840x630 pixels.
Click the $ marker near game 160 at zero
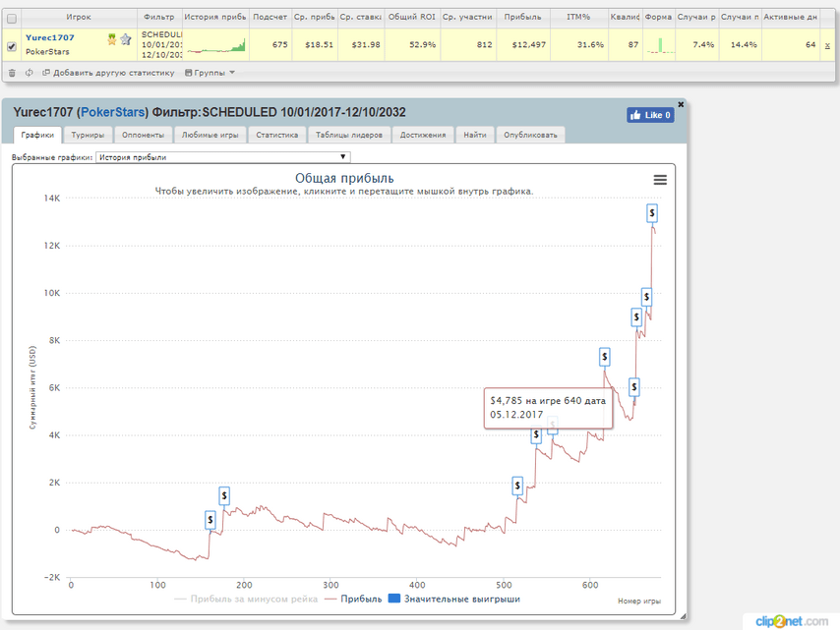click(210, 519)
